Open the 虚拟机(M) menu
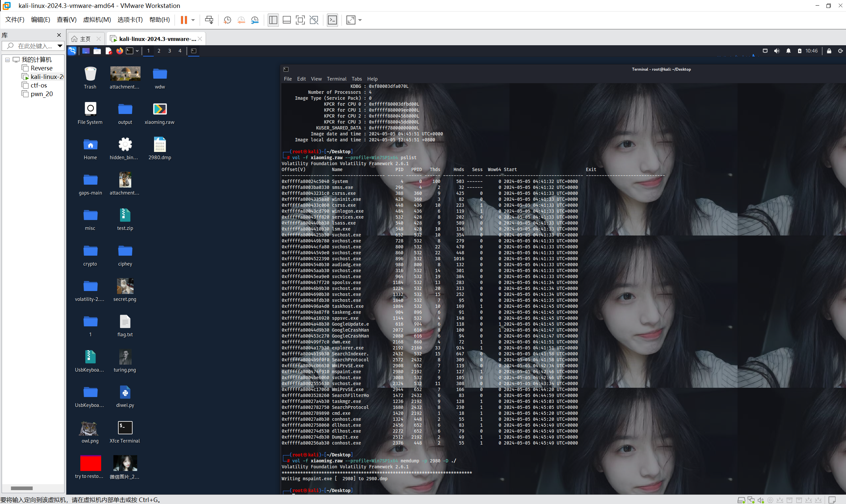This screenshot has height=504, width=846. click(x=97, y=20)
